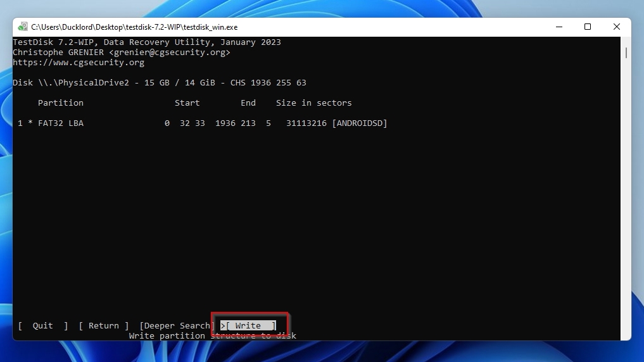The width and height of the screenshot is (644, 362).
Task: Click the window title path text
Action: click(x=134, y=27)
